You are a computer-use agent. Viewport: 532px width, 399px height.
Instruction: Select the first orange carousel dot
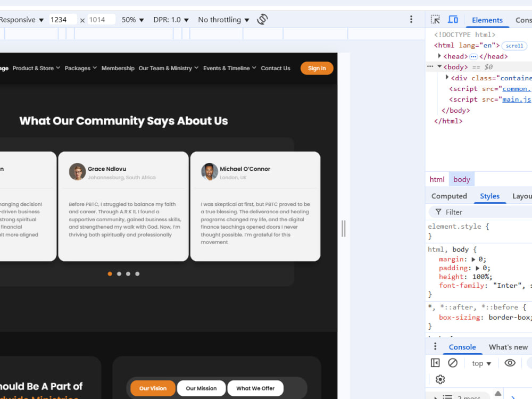click(x=110, y=274)
